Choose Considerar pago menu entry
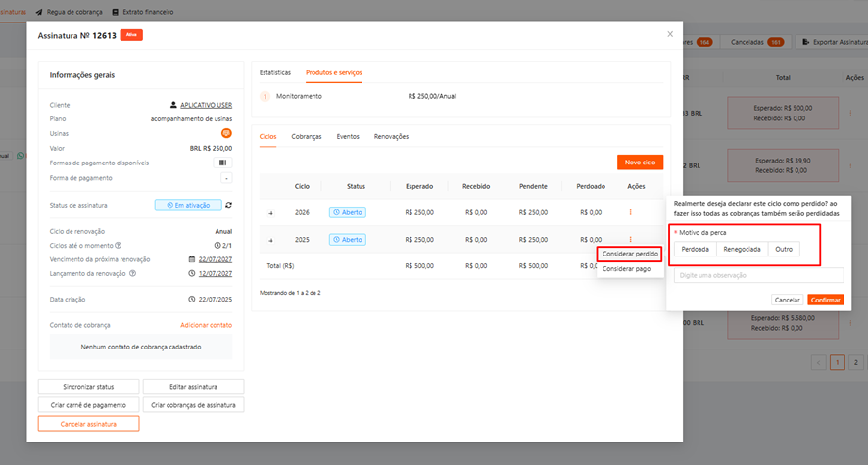This screenshot has height=465, width=868. click(x=627, y=268)
